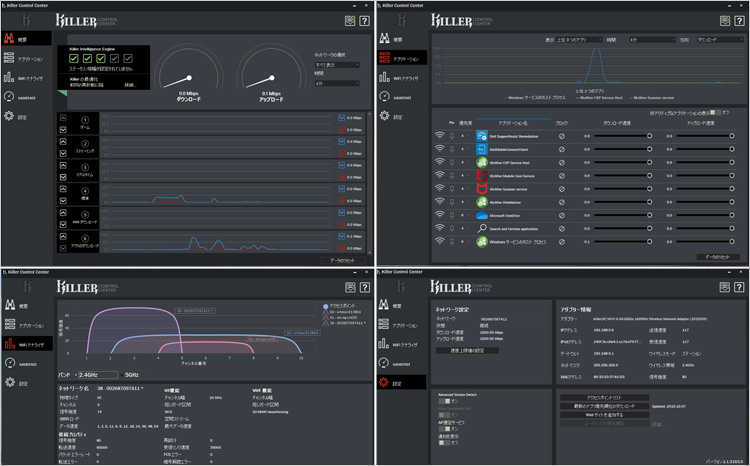Raise ゲーム category priority with up arrow
The height and width of the screenshot is (466, 750).
[64, 115]
